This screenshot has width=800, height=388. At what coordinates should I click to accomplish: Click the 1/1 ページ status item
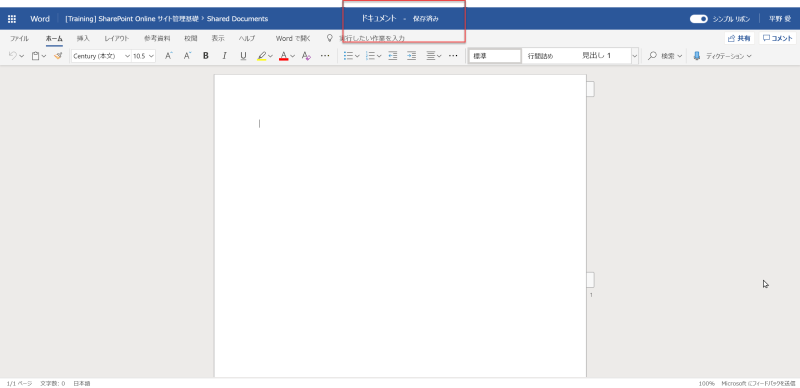19,383
